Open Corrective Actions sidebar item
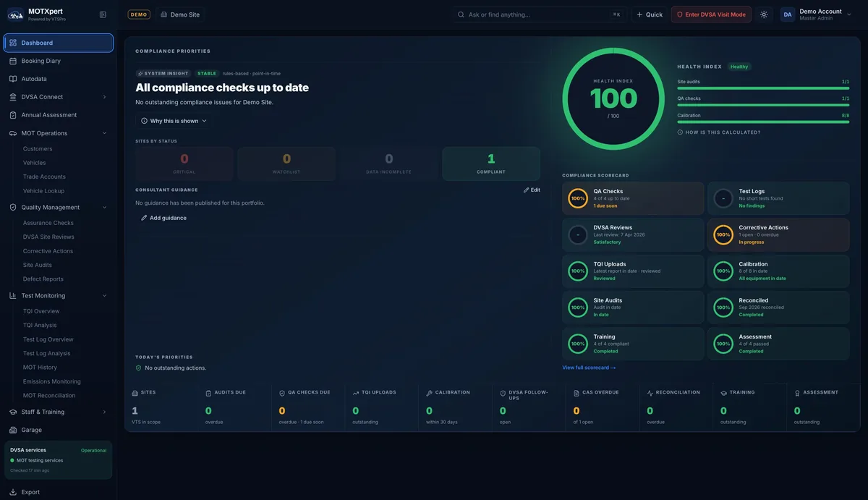This screenshot has width=868, height=500. 48,251
